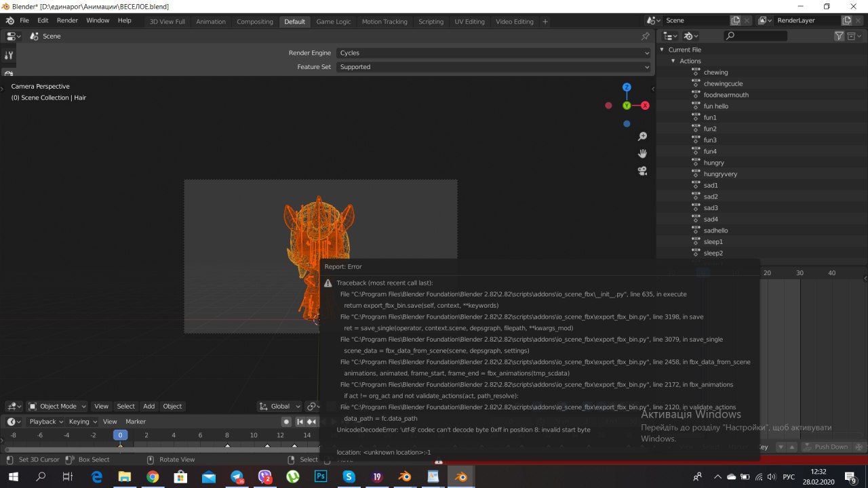Open the Global transform orientation dropdown
The width and height of the screenshot is (868, 488).
[279, 406]
